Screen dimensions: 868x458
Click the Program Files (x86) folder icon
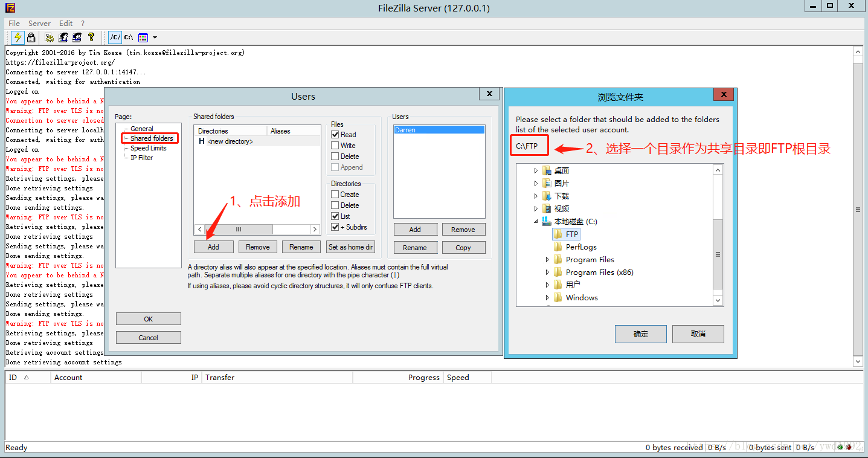point(558,272)
